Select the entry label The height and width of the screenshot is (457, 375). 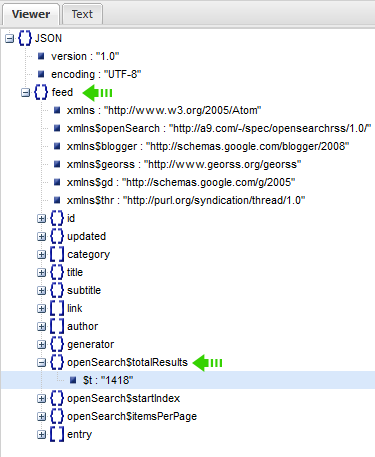79,435
